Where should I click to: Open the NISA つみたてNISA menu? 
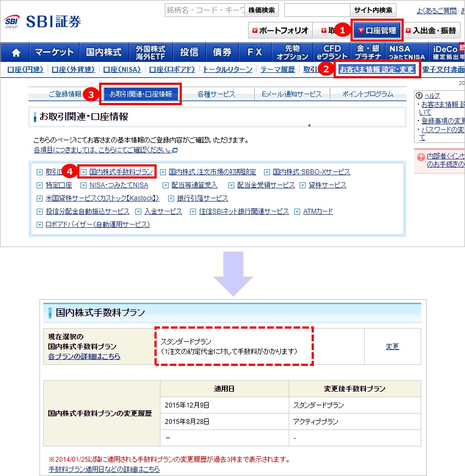[407, 52]
